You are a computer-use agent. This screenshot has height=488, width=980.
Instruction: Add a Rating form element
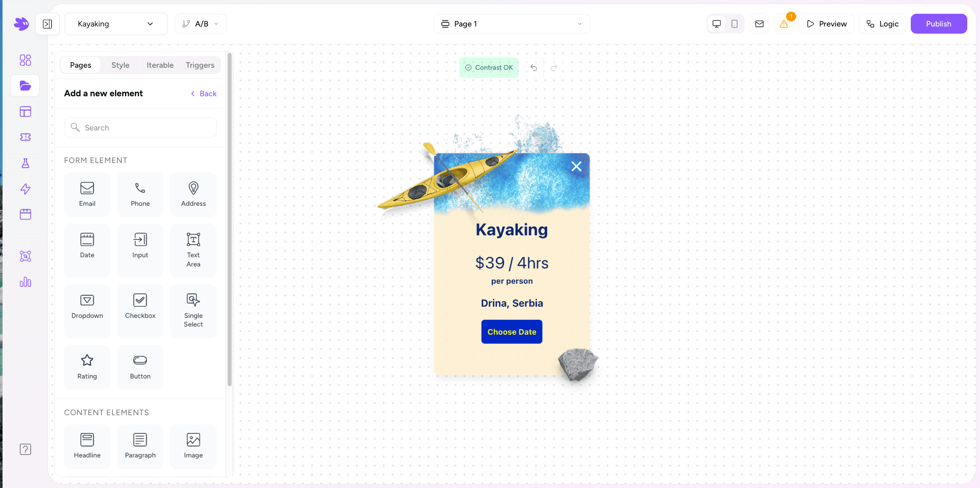click(x=87, y=367)
